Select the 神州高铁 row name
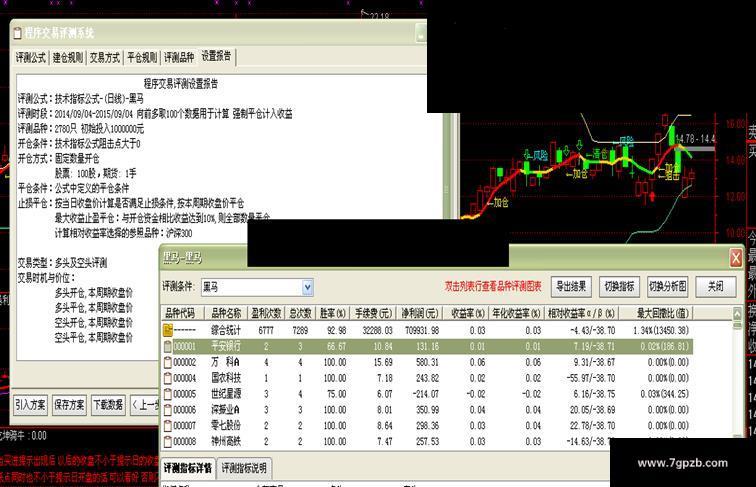This screenshot has width=756, height=487. (x=226, y=442)
